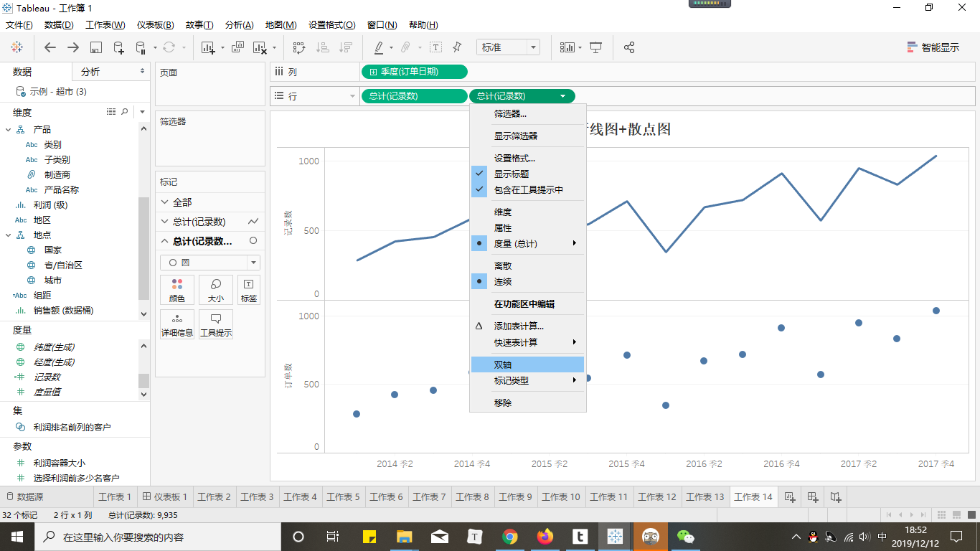Toggle 包含在工具提示中 in the context menu
This screenshot has width=980, height=551.
[x=527, y=189]
